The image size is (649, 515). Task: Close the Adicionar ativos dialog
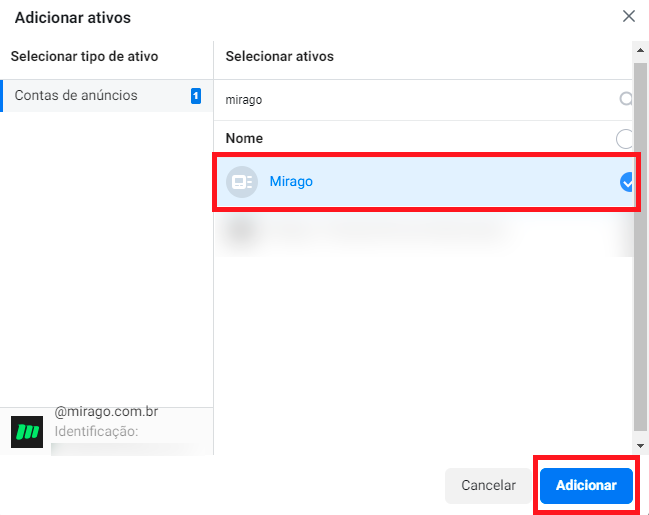click(x=629, y=17)
